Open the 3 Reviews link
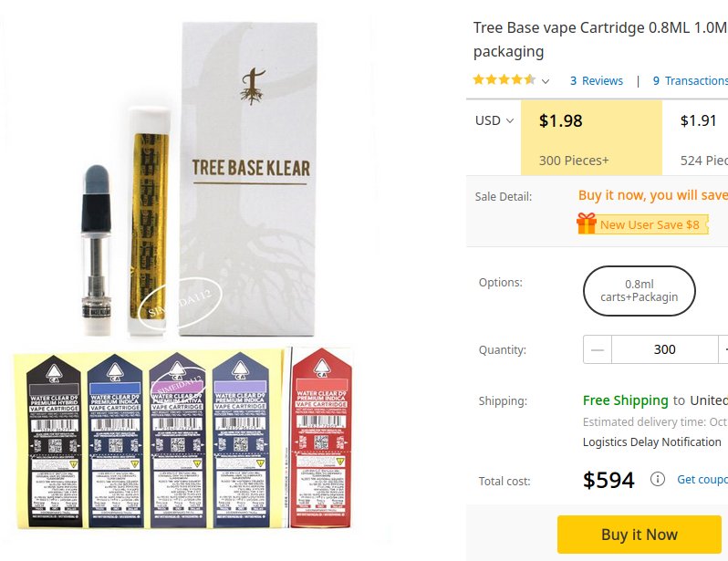The width and height of the screenshot is (728, 561). [596, 81]
